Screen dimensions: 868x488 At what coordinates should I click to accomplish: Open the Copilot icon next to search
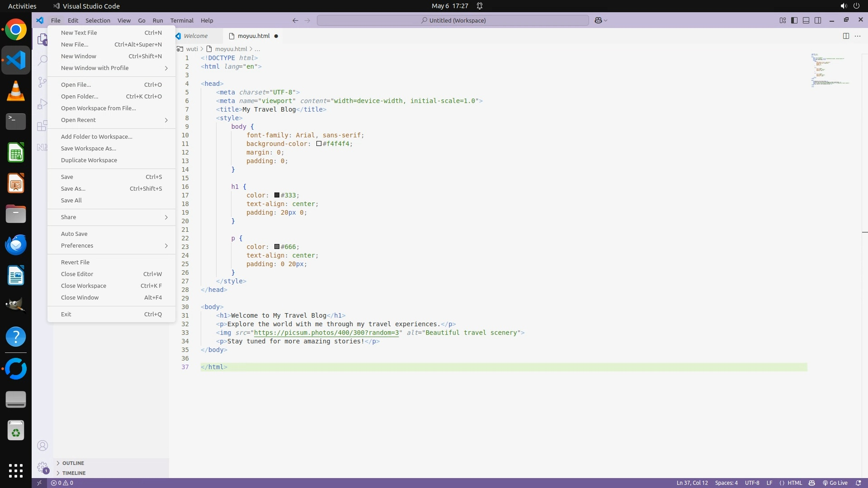[x=598, y=20]
